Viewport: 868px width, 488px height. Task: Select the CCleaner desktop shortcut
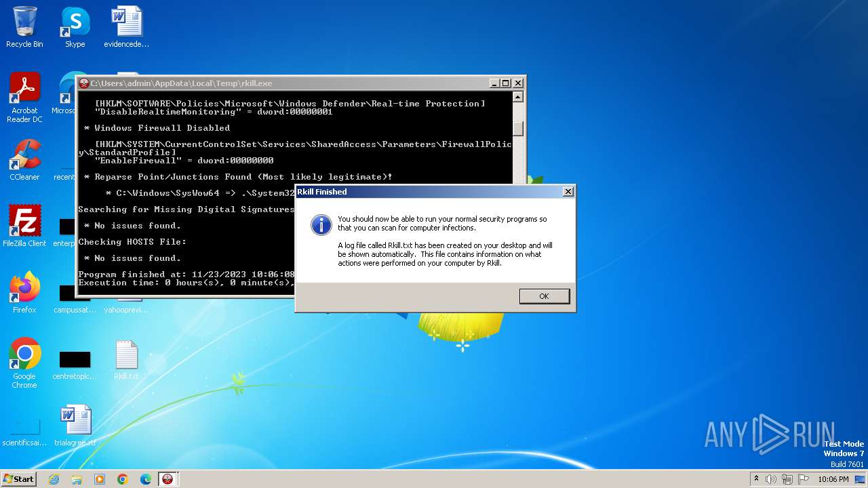[24, 160]
